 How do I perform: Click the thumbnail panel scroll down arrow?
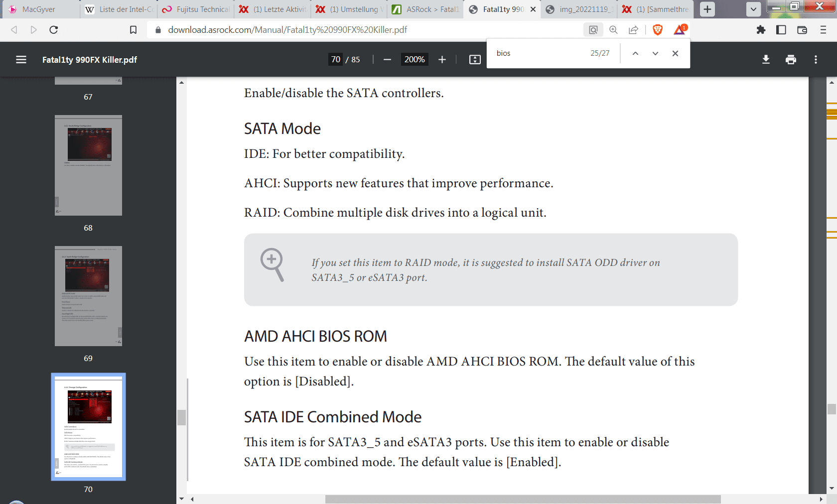click(181, 499)
